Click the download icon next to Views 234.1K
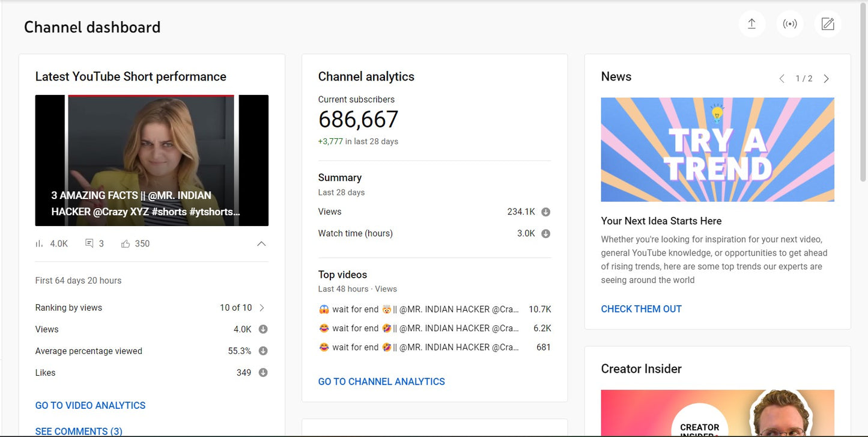Image resolution: width=868 pixels, height=437 pixels. pyautogui.click(x=545, y=212)
